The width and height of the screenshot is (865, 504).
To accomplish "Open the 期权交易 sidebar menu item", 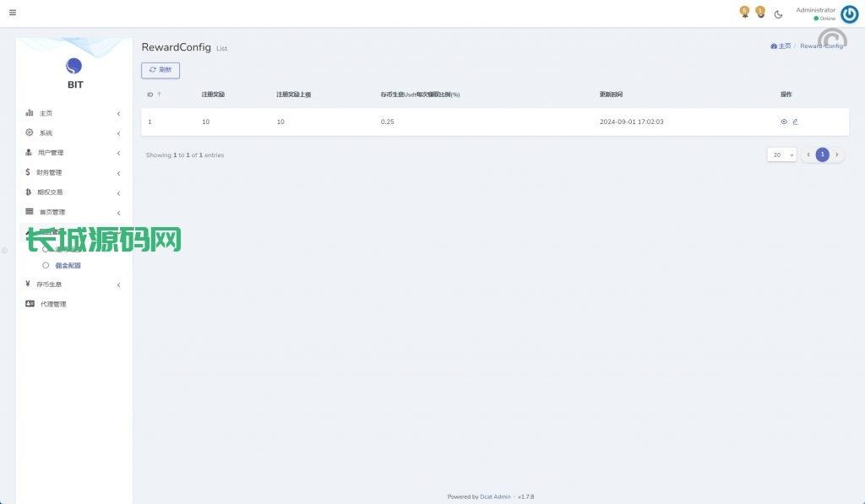I will tap(73, 192).
